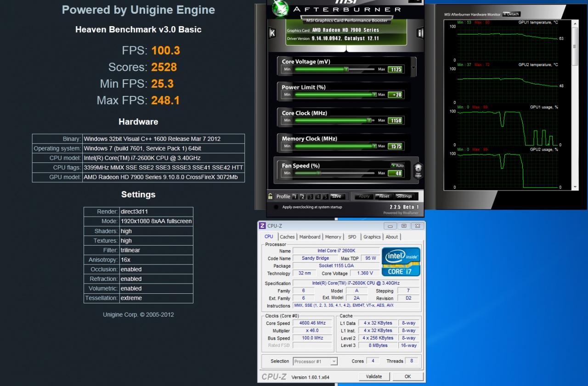Toggle Apply overclocking at system startup
The height and width of the screenshot is (386, 588).
click(276, 207)
